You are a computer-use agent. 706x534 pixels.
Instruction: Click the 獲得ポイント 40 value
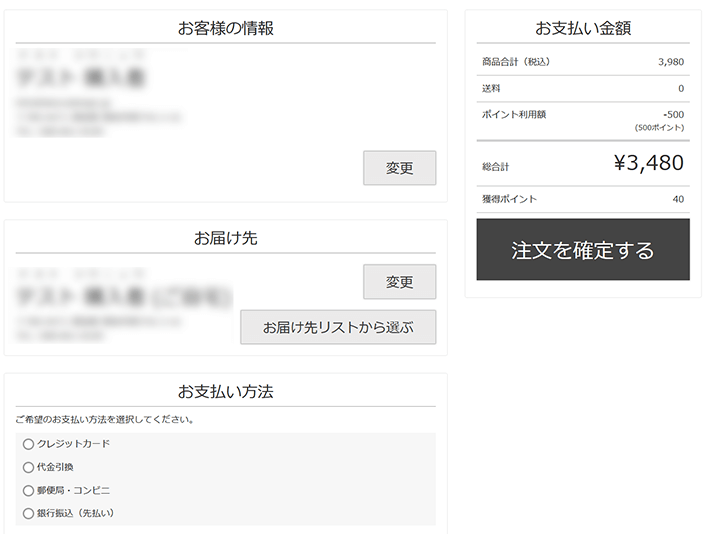678,199
